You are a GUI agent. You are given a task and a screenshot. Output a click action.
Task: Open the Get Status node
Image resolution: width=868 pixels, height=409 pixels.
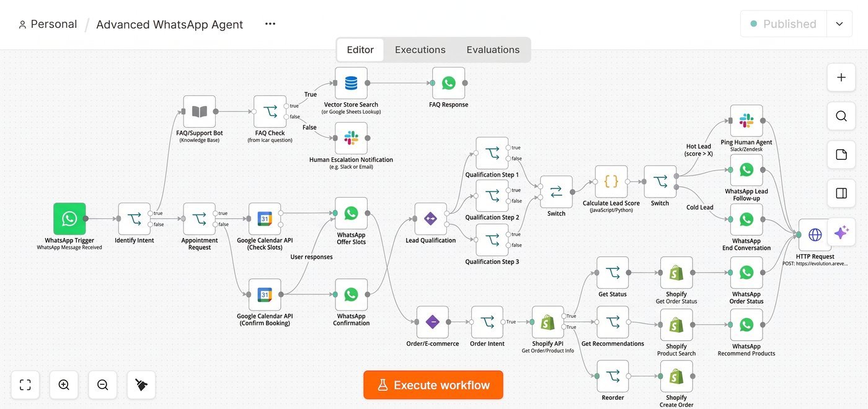click(613, 273)
